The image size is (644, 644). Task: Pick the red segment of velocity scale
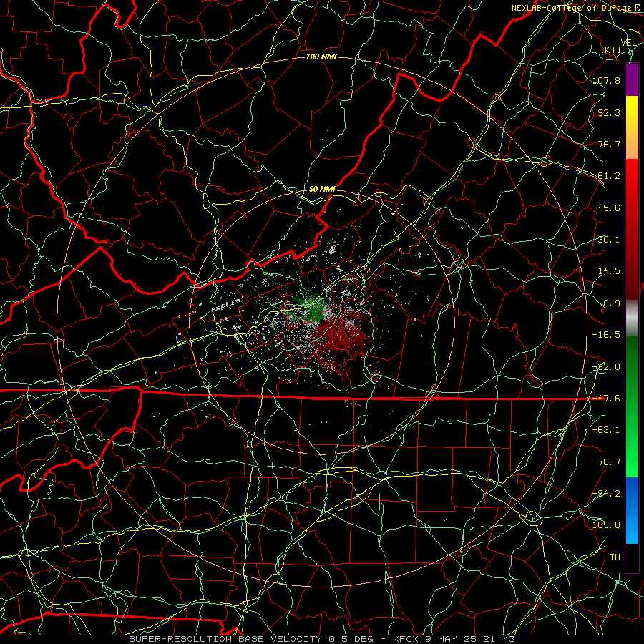[632, 229]
